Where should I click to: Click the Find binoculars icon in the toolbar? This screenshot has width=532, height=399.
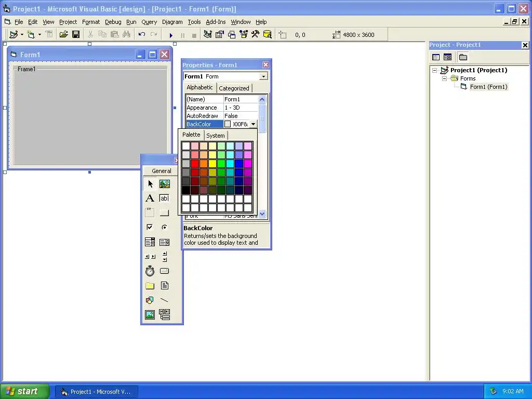click(127, 35)
